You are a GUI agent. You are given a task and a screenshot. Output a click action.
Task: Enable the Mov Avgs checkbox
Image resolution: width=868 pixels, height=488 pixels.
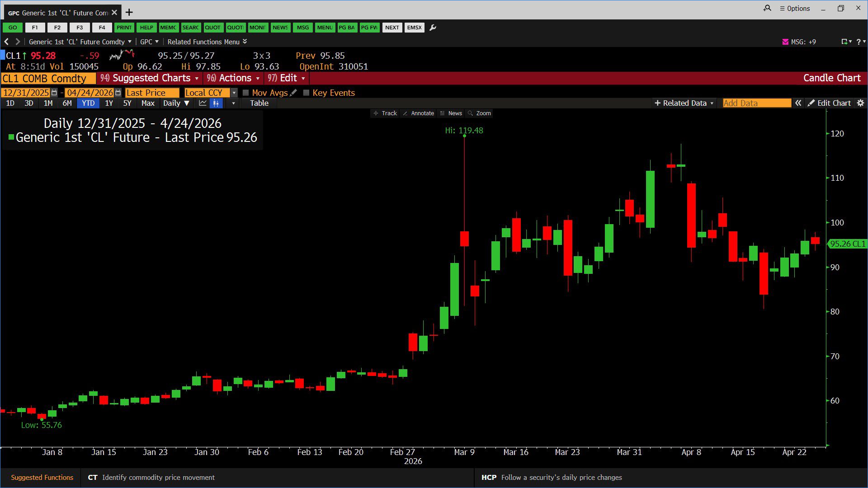(246, 93)
